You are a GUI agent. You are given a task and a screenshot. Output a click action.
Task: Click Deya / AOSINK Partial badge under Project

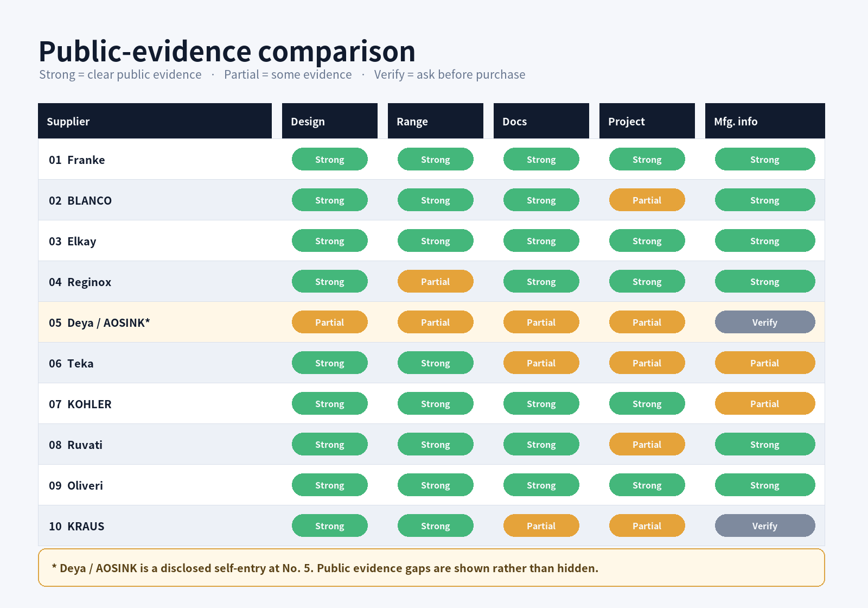click(647, 322)
